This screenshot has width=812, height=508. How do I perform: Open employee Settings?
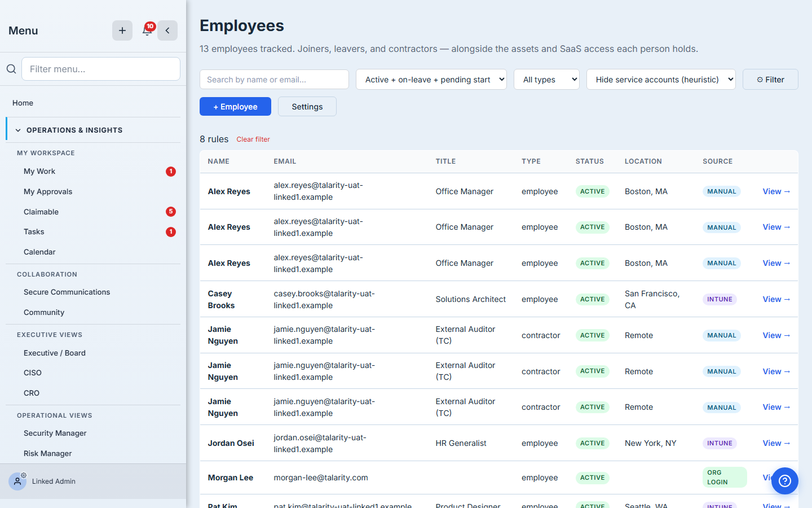click(x=307, y=107)
